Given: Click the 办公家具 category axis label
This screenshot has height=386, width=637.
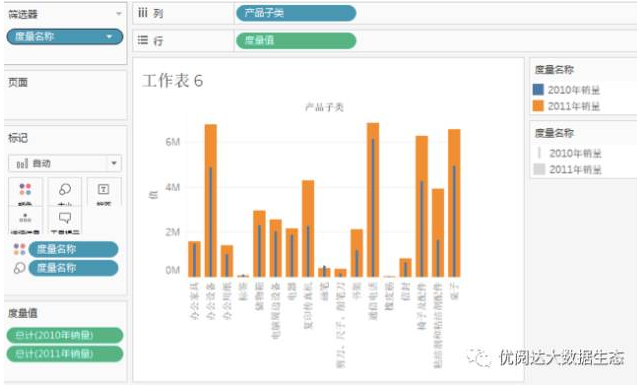Looking at the screenshot, I should 195,301.
